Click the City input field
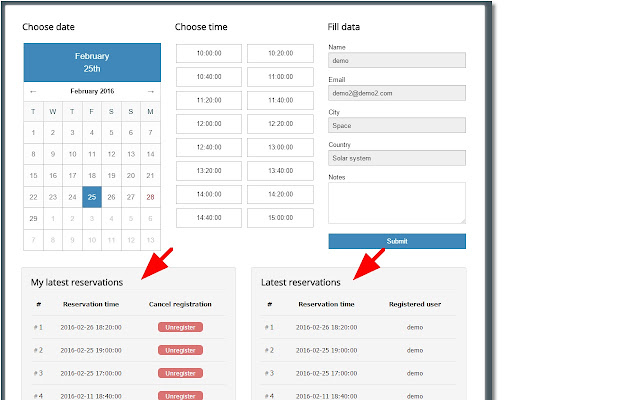The height and width of the screenshot is (400, 640). click(x=397, y=125)
